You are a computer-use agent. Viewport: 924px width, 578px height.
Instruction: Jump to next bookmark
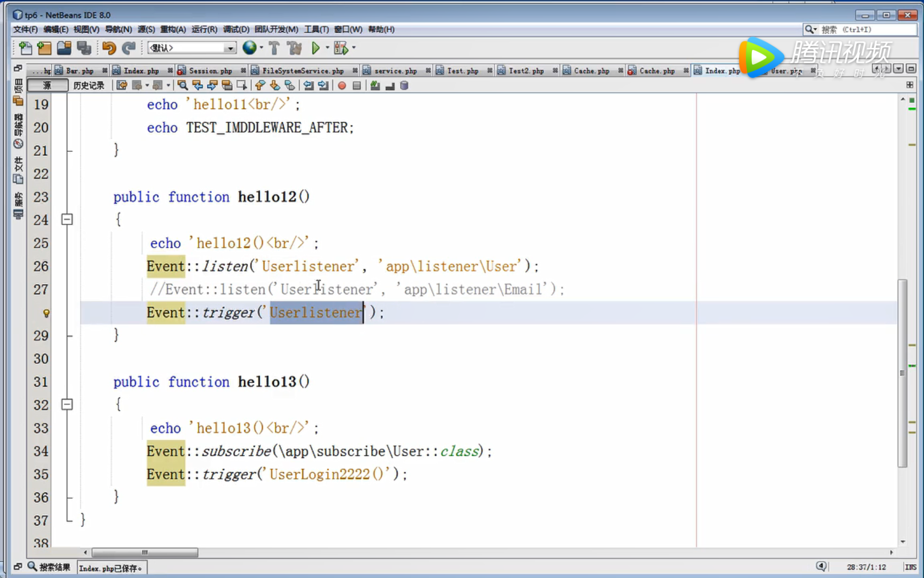275,85
